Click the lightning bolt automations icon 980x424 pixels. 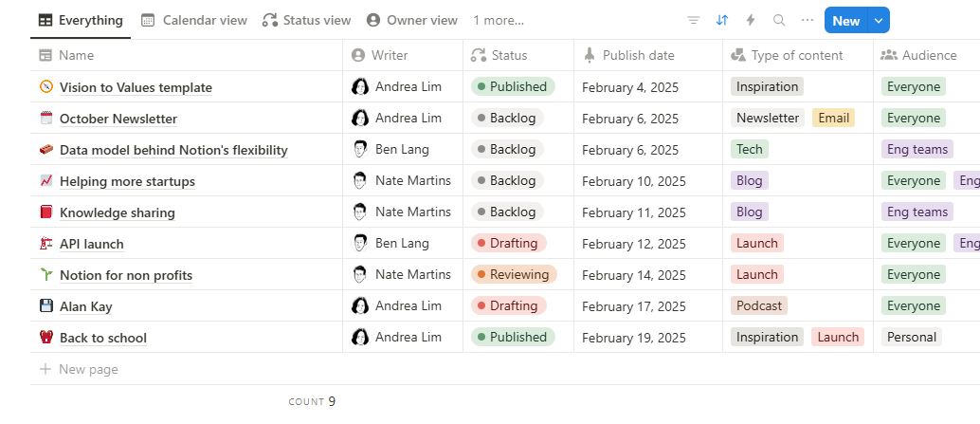tap(751, 20)
